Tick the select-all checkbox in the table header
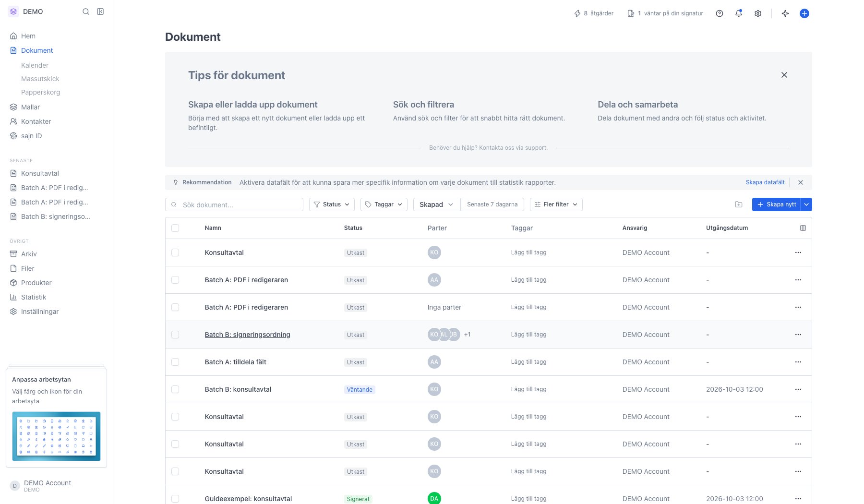The height and width of the screenshot is (504, 864). tap(175, 228)
